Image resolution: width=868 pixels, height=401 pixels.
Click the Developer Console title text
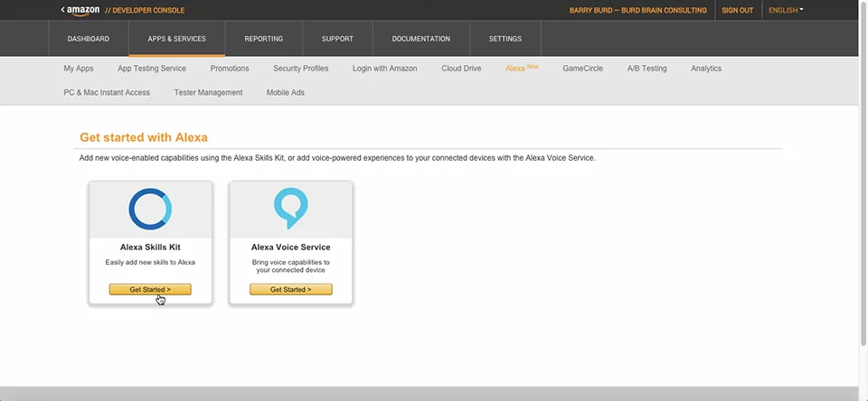[145, 10]
